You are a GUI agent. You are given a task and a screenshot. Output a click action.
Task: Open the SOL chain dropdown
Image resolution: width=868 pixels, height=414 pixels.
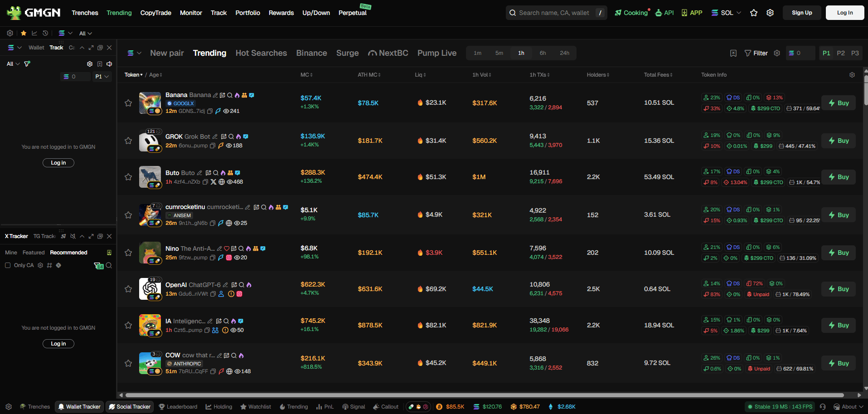pos(726,13)
